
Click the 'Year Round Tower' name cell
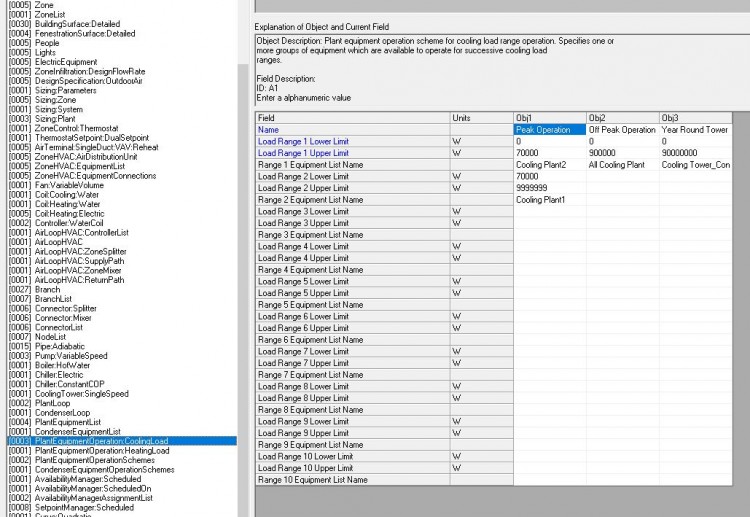694,130
